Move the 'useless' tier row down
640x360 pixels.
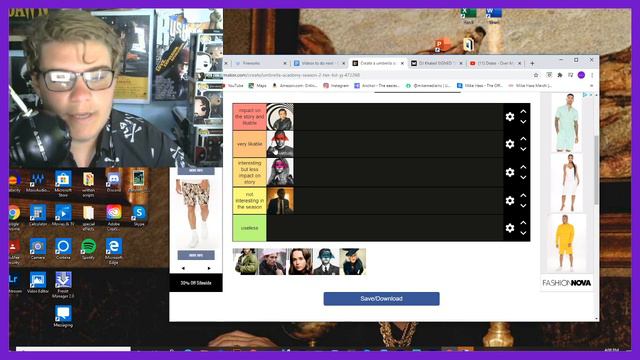coord(523,233)
